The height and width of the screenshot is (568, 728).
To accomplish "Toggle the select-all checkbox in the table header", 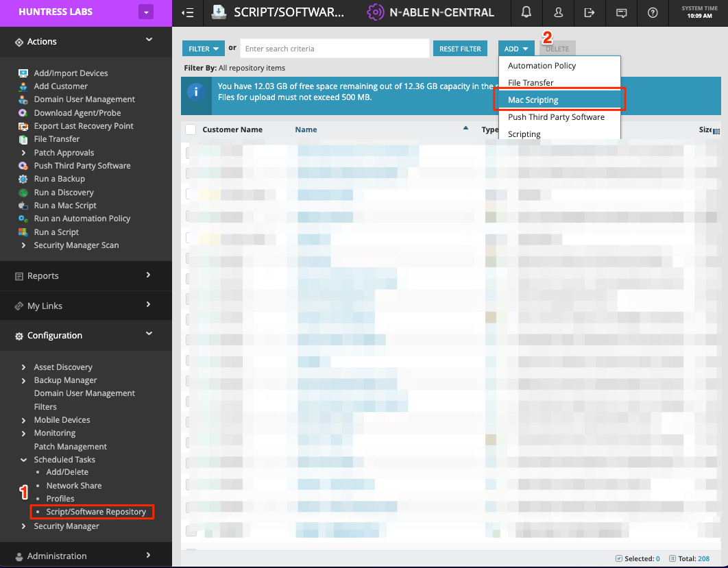I will pyautogui.click(x=191, y=129).
